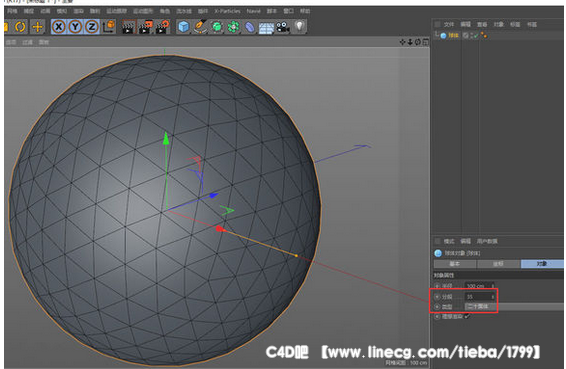Select the sphere object in object manager
The height and width of the screenshot is (369, 566).
coord(453,35)
